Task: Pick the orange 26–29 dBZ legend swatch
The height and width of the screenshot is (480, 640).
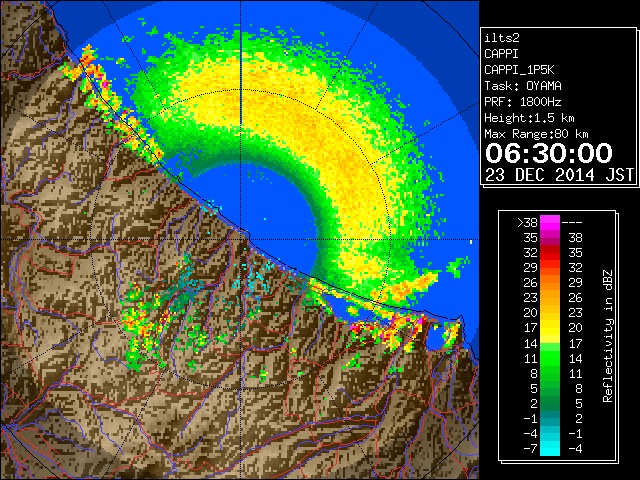Action: 550,282
